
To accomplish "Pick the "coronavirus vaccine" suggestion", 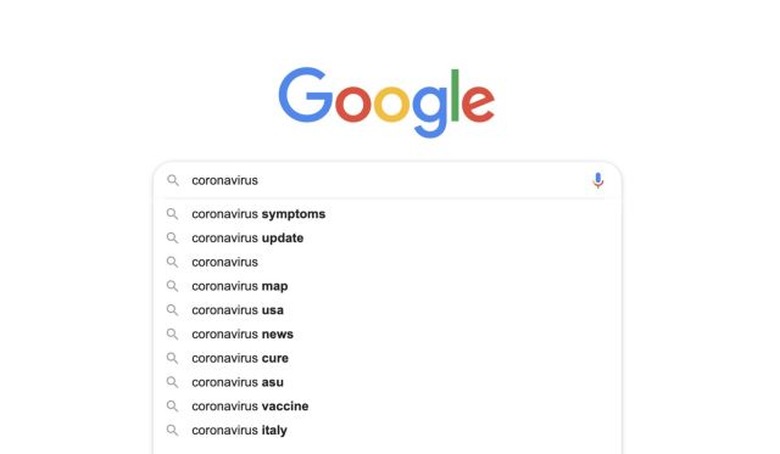I will pos(250,406).
